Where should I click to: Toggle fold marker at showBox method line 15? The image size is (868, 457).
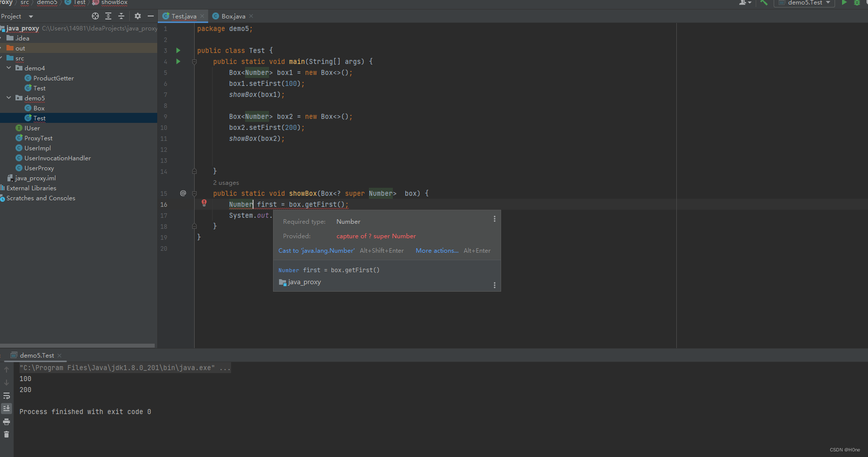pyautogui.click(x=194, y=193)
